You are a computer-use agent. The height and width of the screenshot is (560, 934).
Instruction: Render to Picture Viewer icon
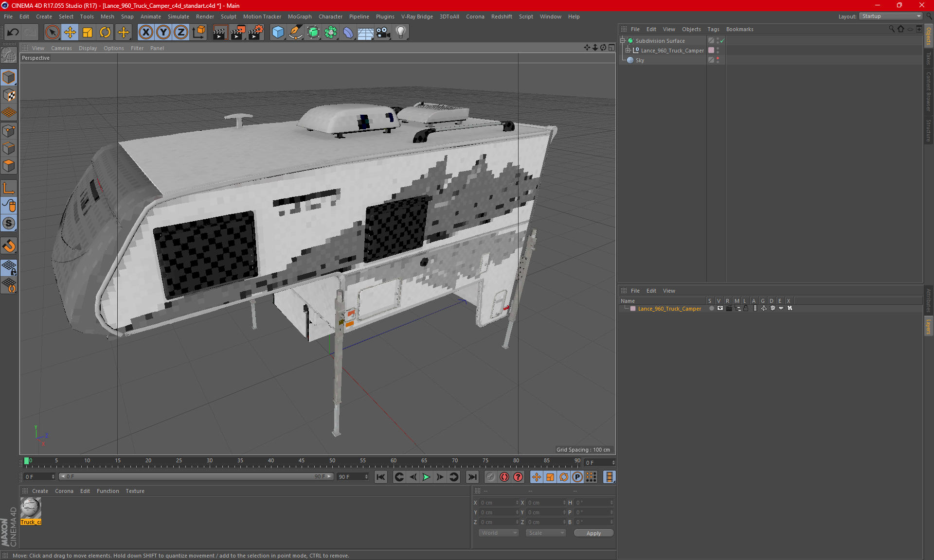click(x=238, y=32)
